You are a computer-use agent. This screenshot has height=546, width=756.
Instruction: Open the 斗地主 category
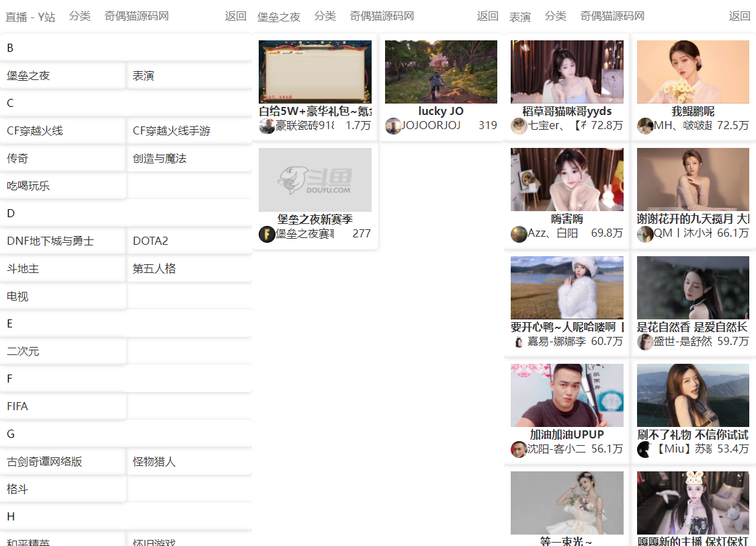click(x=63, y=268)
